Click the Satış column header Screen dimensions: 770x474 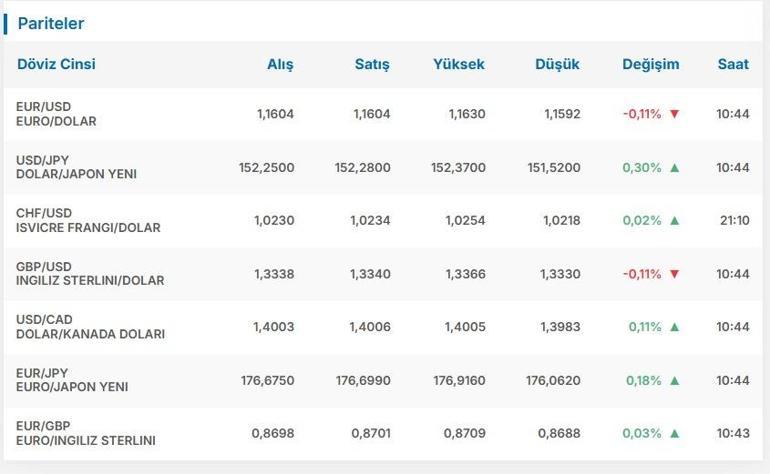372,64
